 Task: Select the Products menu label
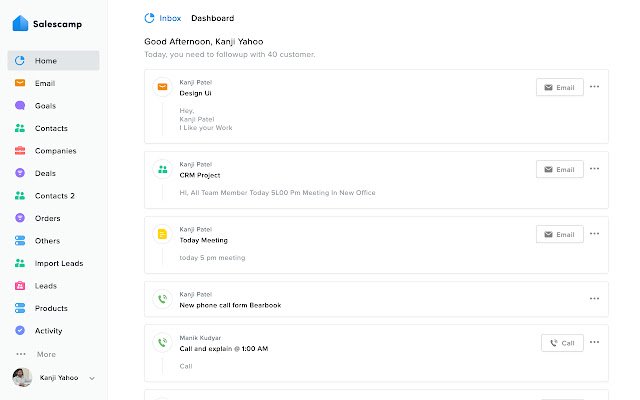point(51,308)
